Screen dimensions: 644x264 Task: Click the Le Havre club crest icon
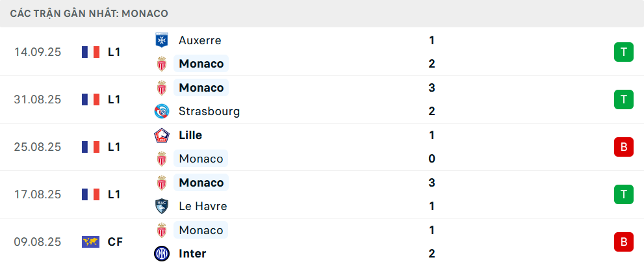(x=161, y=206)
